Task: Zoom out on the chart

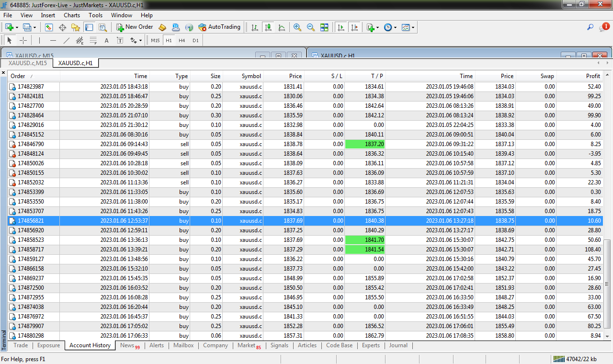Action: [311, 27]
